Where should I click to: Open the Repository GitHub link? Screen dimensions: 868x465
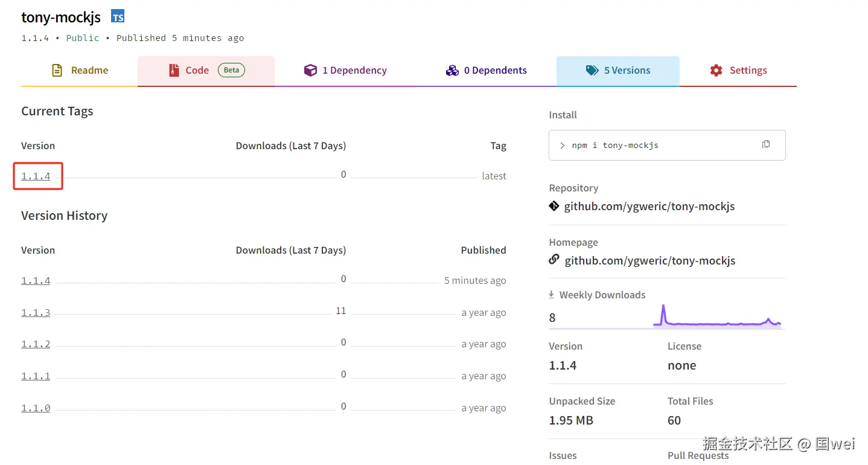(649, 207)
